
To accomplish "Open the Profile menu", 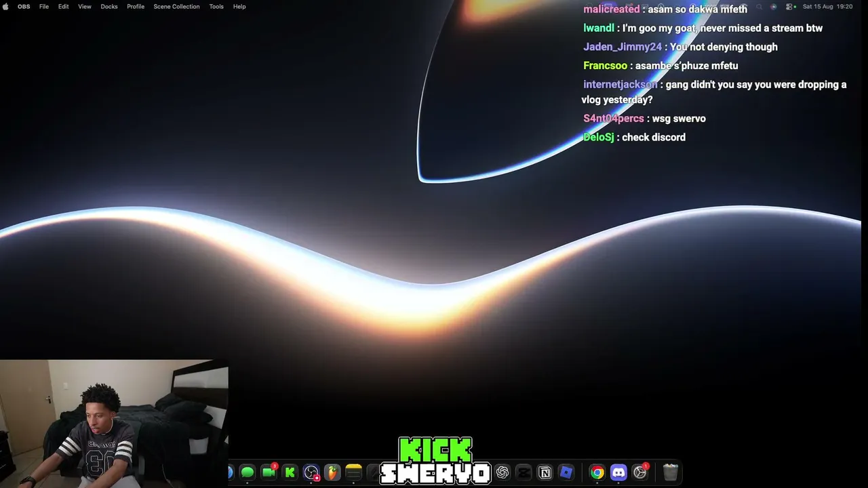I will [x=136, y=6].
